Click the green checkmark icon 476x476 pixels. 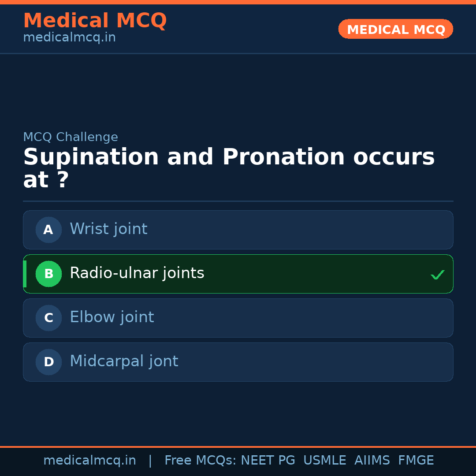(x=438, y=275)
